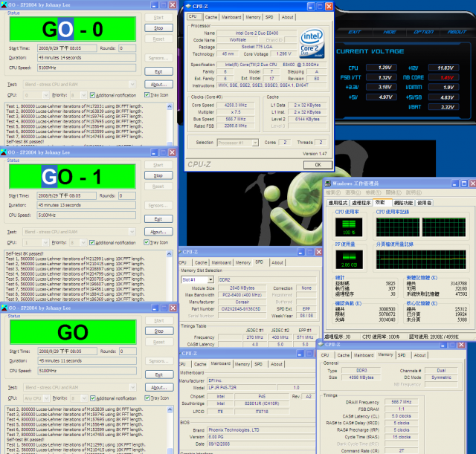The width and height of the screenshot is (476, 454).
Task: Click the Rounds field in the GO - 1 window
Action: click(x=127, y=196)
